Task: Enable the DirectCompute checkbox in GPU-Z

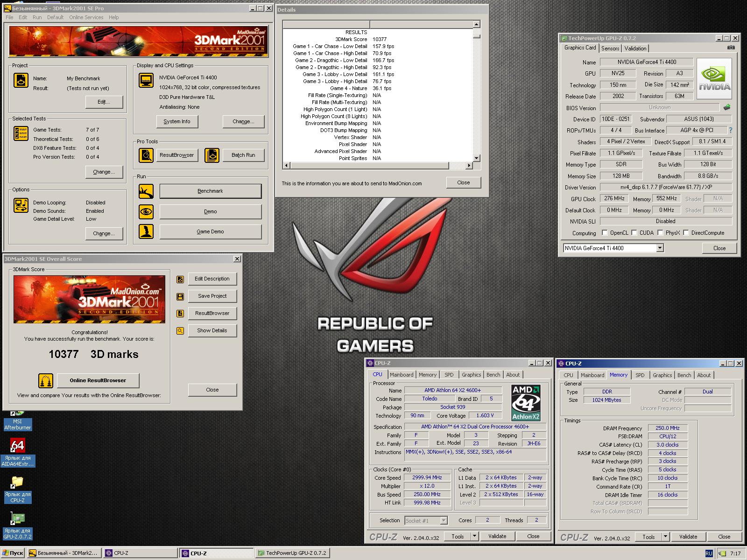Action: click(x=686, y=232)
